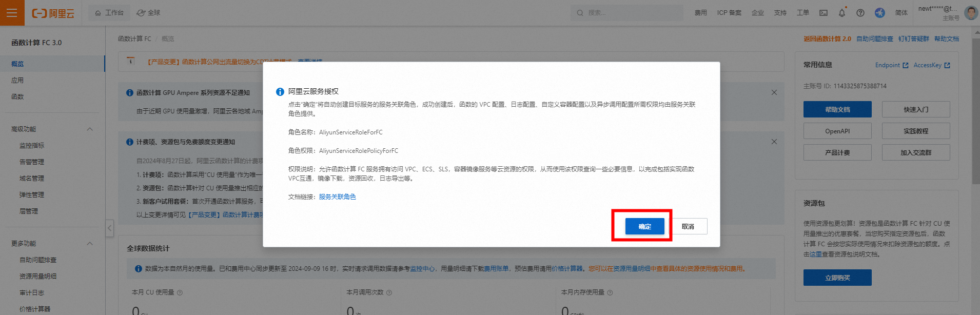This screenshot has height=315, width=980.
Task: Open 资源用量明细 in the sidebar
Action: [x=38, y=277]
